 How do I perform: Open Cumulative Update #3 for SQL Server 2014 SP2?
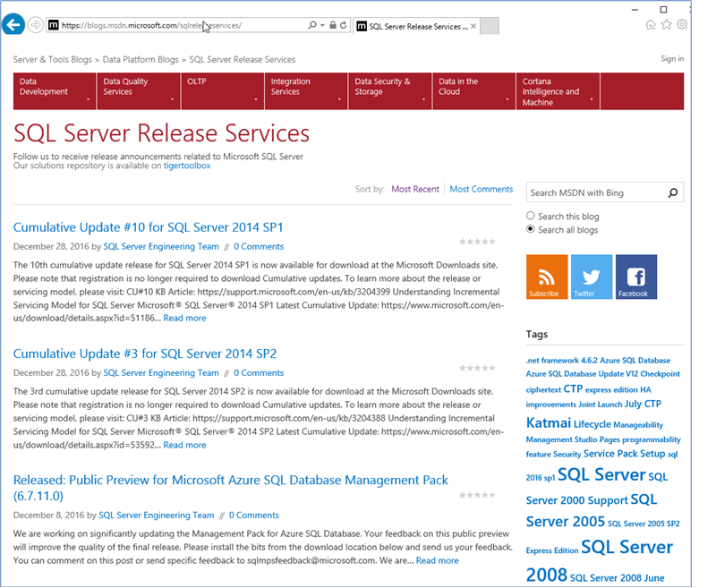click(145, 354)
